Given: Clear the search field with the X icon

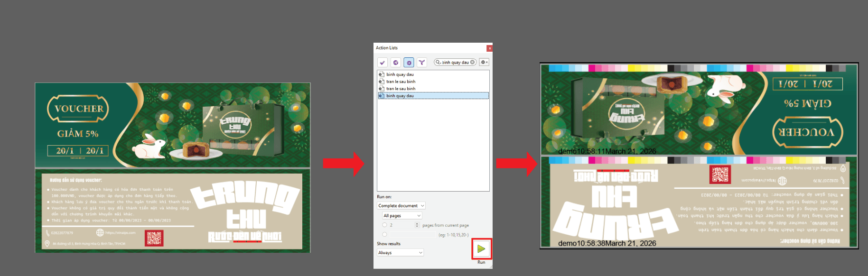Looking at the screenshot, I should [x=473, y=62].
